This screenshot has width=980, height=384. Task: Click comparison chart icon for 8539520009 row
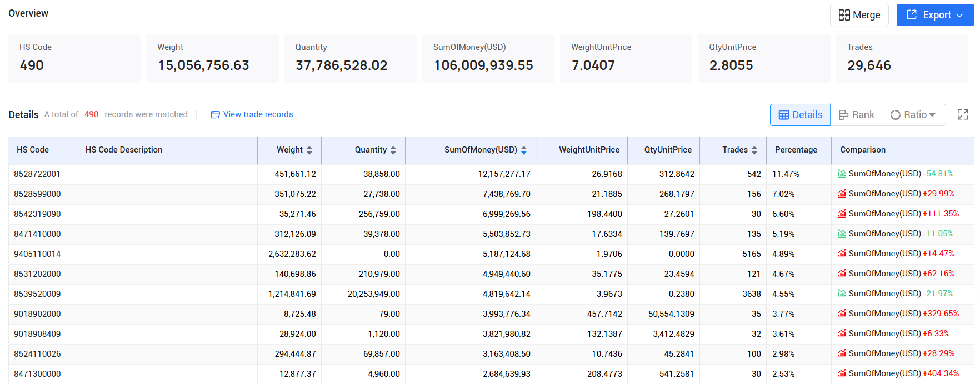tap(842, 294)
